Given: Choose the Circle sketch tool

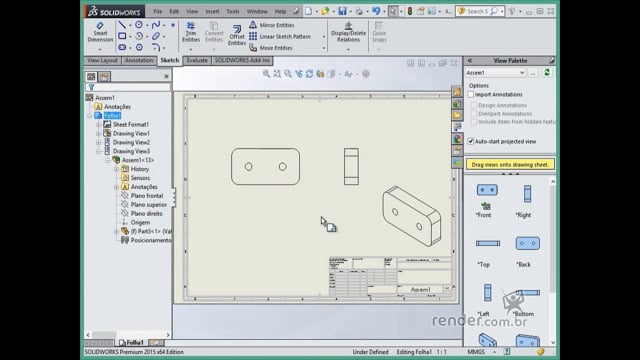Looking at the screenshot, I should point(139,25).
